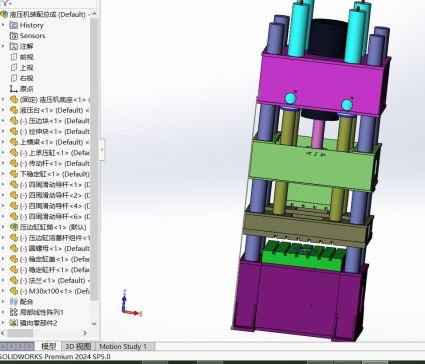Select the 液压台<1> (Default) row text
Viewport: 425px width, 364px height.
55,110
